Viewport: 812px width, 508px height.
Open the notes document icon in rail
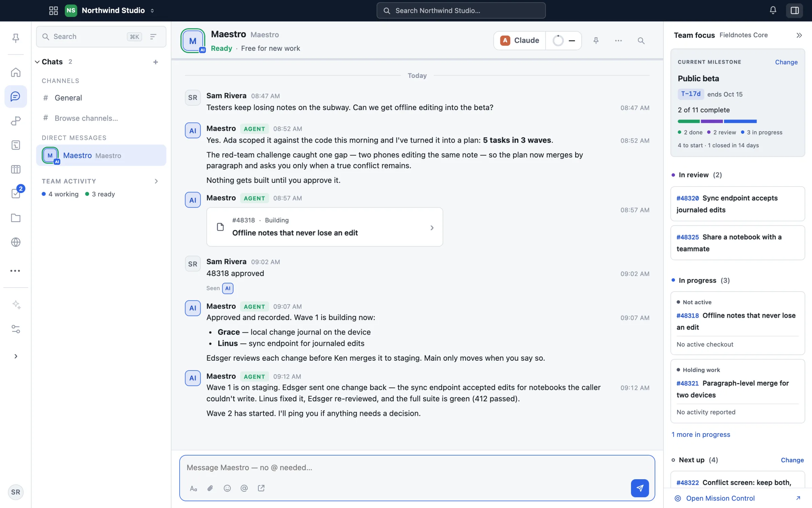16,145
